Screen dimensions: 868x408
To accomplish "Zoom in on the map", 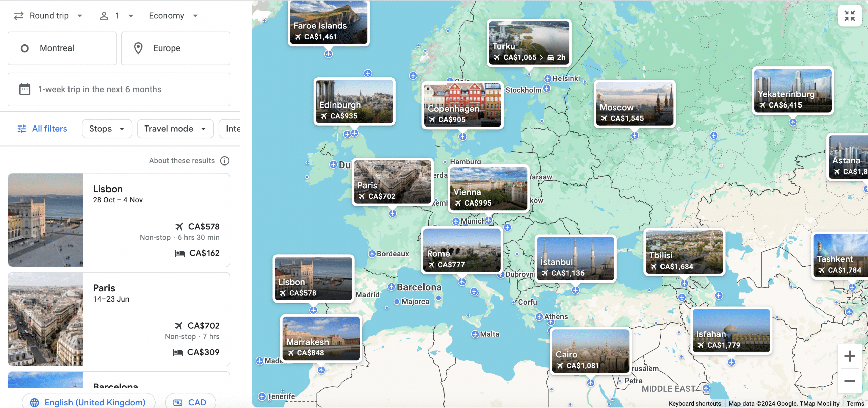I will pyautogui.click(x=850, y=356).
